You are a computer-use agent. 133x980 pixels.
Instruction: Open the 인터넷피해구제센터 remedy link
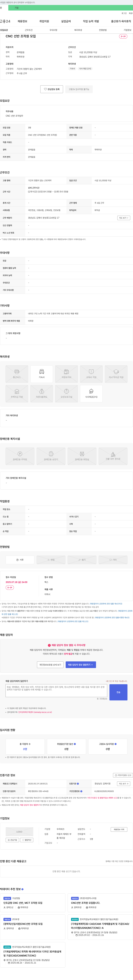click(35, 712)
